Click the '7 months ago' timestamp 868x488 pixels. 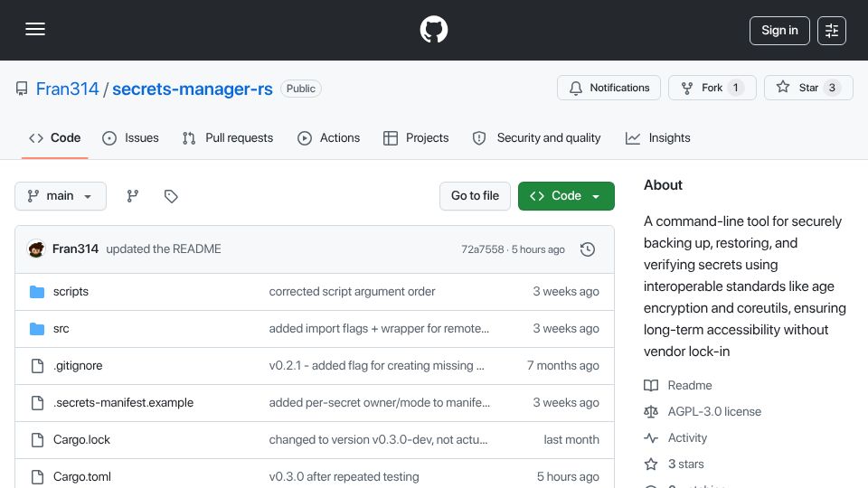(563, 366)
